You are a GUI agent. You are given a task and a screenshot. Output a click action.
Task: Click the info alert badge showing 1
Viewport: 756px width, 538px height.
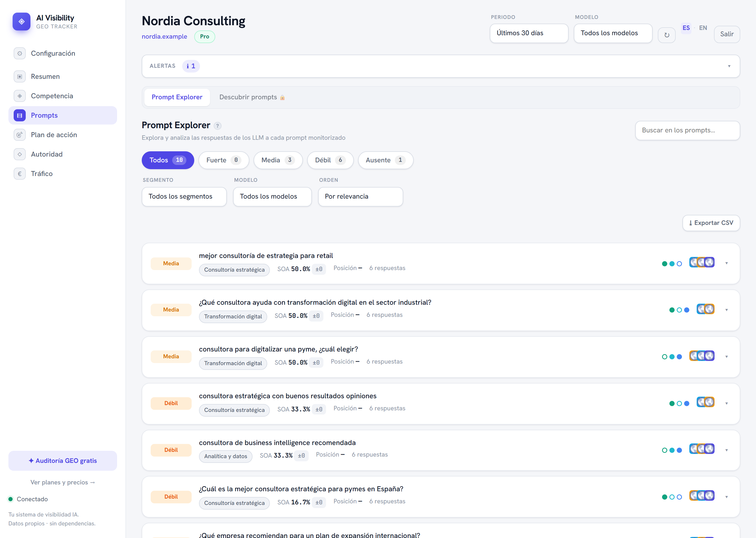click(x=191, y=66)
